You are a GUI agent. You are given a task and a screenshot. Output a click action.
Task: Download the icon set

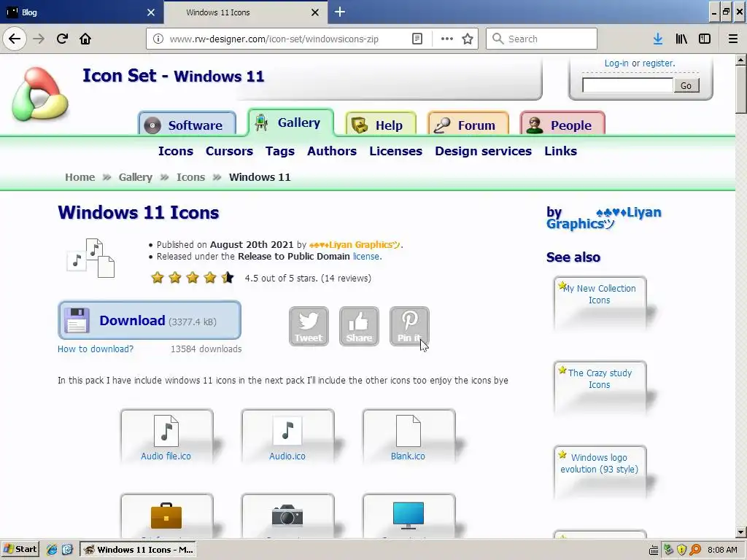pos(150,321)
